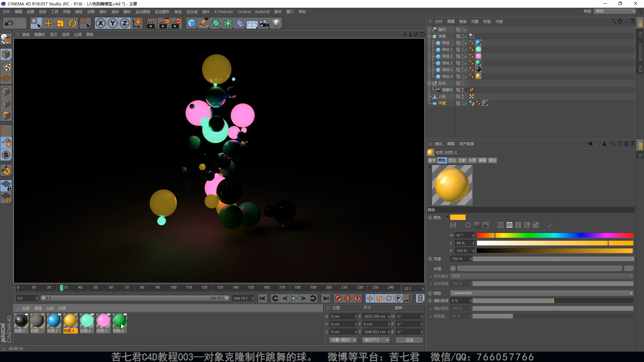Image resolution: width=644 pixels, height=362 pixels.
Task: Collapse the 克隆 cloner hierarchy
Action: click(x=429, y=36)
